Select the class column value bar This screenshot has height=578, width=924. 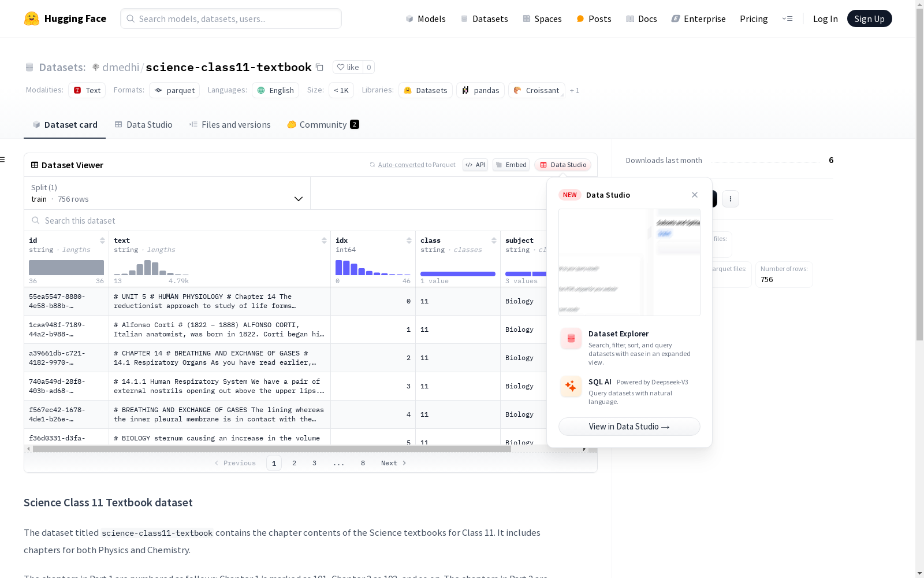tap(458, 273)
